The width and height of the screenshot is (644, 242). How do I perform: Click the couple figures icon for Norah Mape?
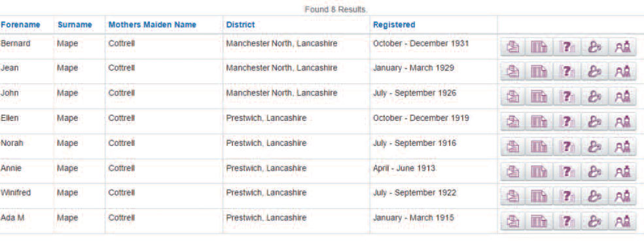pos(622,147)
